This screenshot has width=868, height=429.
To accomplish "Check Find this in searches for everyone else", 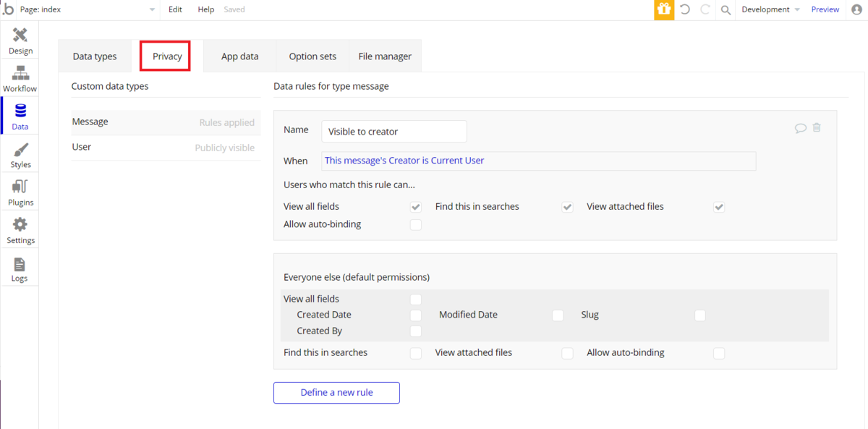I will (x=415, y=353).
